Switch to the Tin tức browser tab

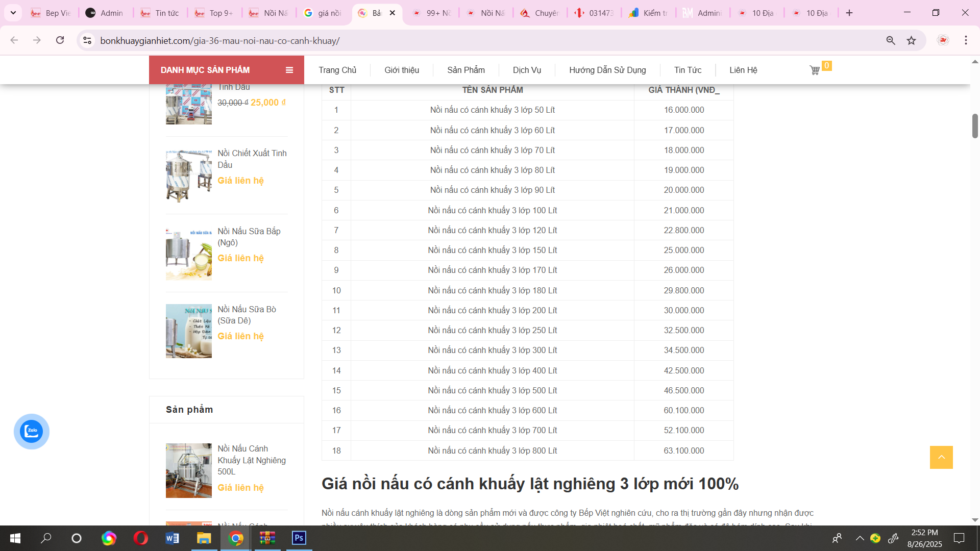click(160, 13)
